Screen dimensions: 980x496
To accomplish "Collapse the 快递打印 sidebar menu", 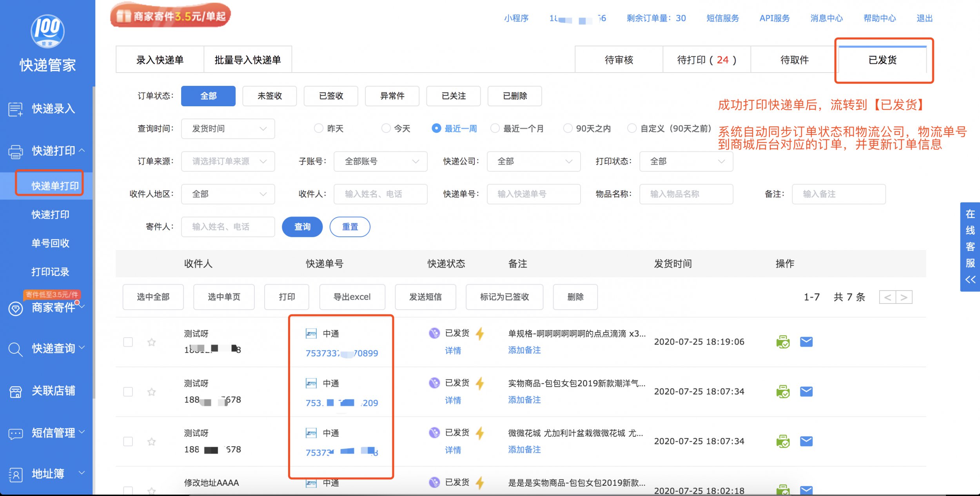I will tap(82, 150).
